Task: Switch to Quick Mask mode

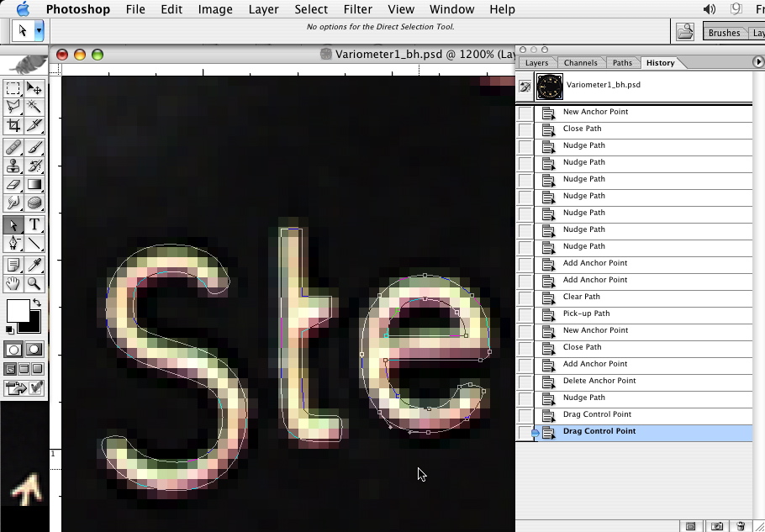Action: coord(34,349)
